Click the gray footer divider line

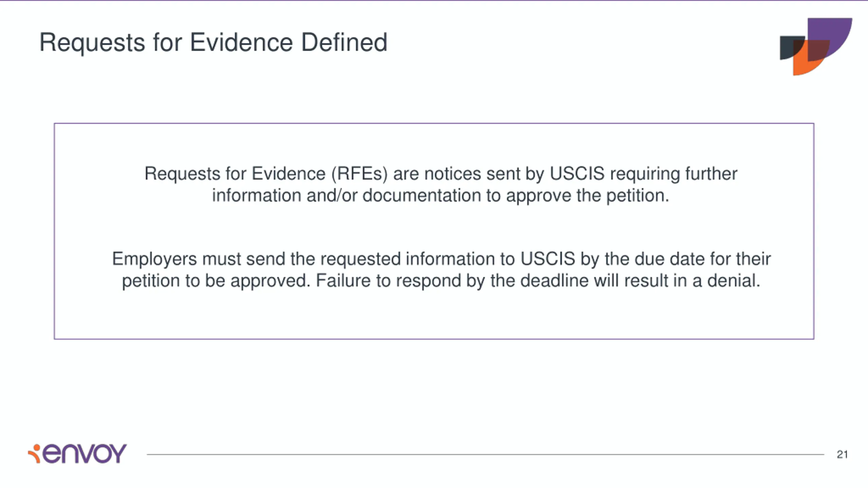coord(485,454)
